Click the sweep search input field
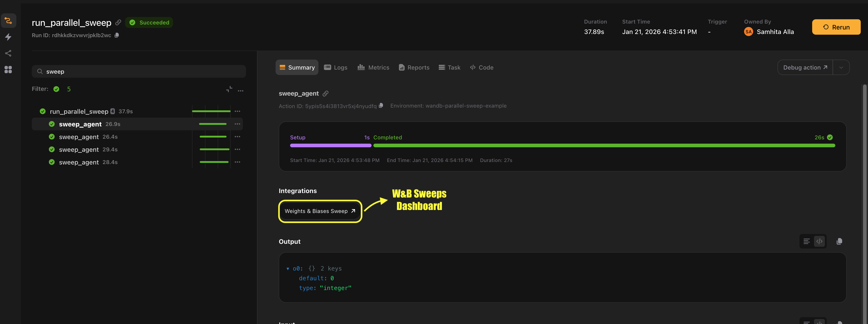This screenshot has width=868, height=324. pyautogui.click(x=139, y=72)
